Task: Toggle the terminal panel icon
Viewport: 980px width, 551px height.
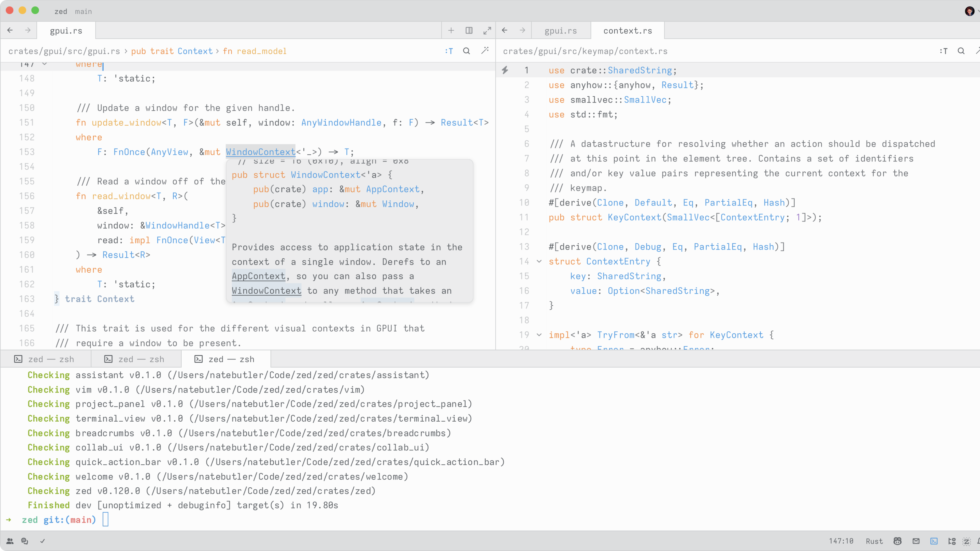Action: [x=934, y=541]
